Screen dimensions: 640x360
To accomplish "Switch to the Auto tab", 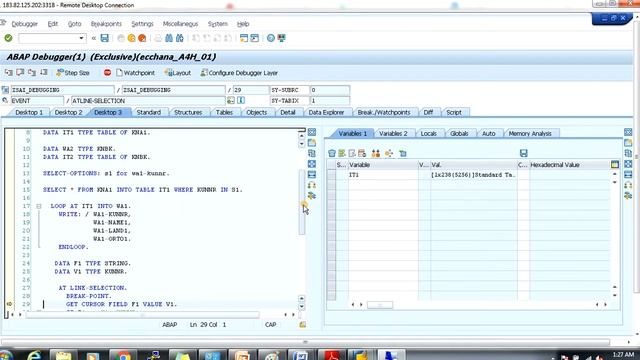I will pos(489,133).
